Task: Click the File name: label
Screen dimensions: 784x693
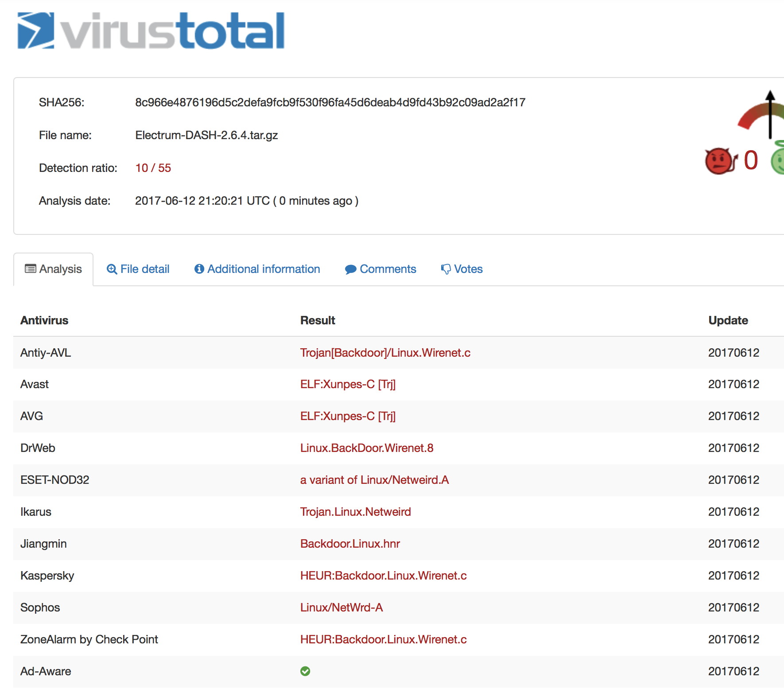Action: (65, 135)
